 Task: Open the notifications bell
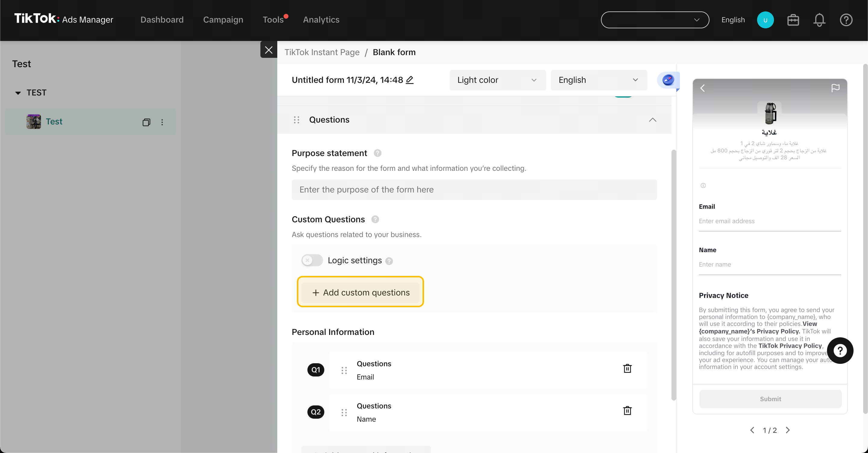tap(819, 20)
